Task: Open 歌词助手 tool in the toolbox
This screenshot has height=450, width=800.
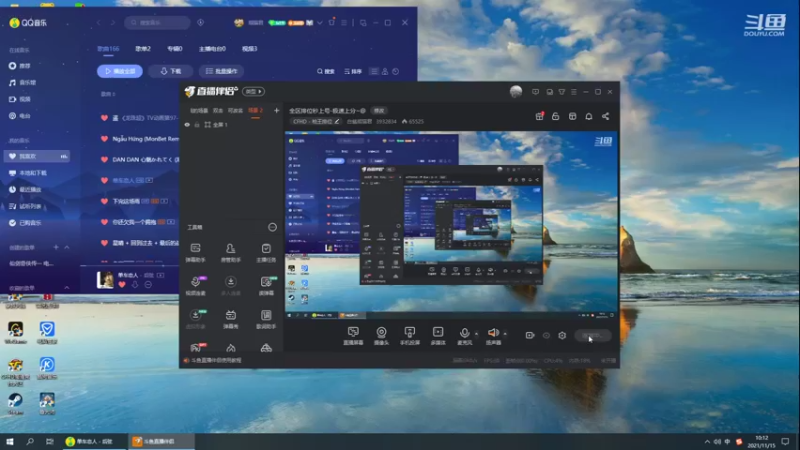Action: tap(266, 318)
